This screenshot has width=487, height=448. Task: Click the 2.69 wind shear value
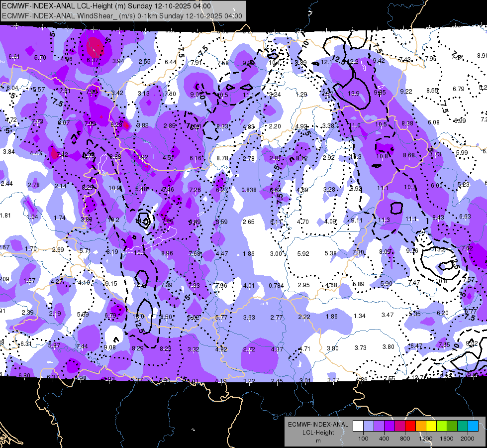(x=58, y=250)
